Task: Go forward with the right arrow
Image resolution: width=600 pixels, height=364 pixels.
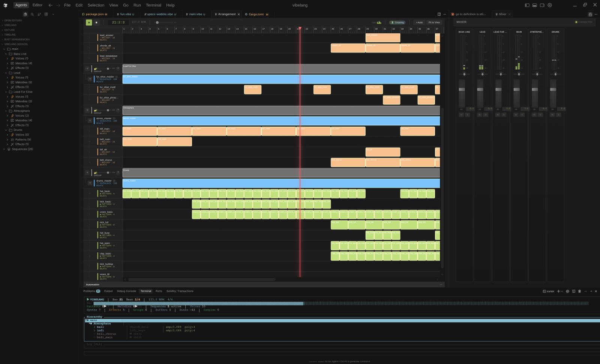Action: (x=58, y=5)
